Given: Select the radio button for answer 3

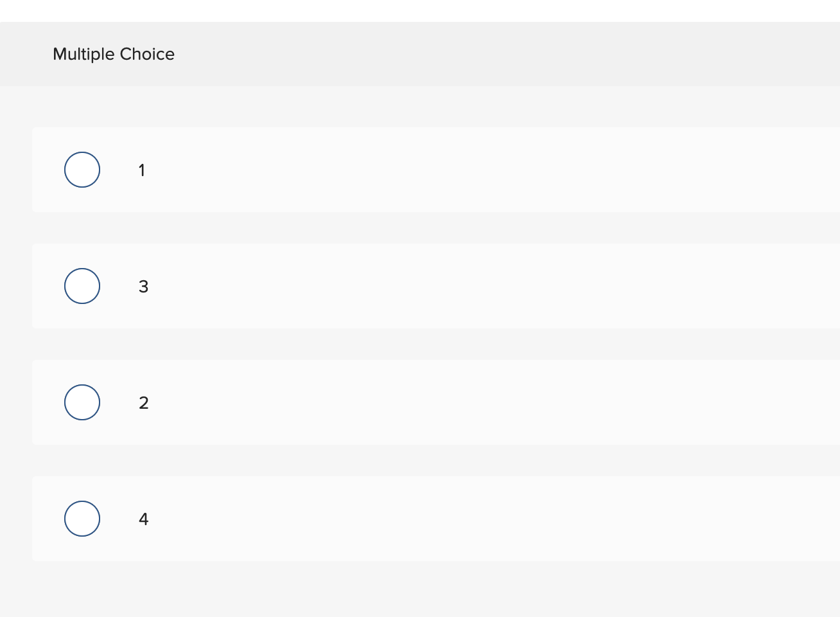Looking at the screenshot, I should 82,286.
